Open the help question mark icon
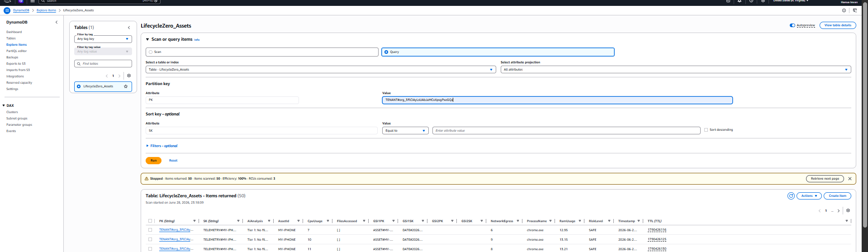 click(x=751, y=1)
